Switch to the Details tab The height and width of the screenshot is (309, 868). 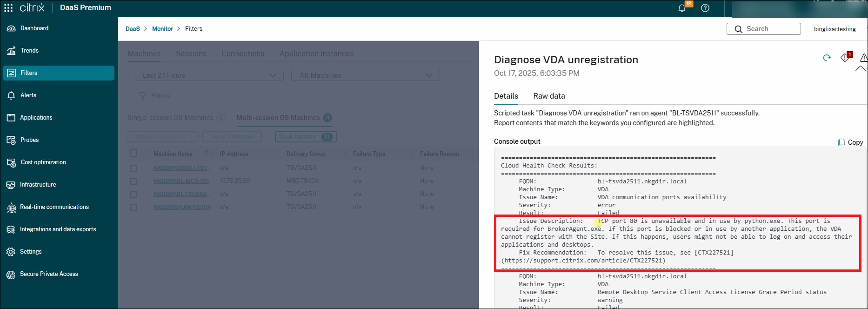[506, 96]
